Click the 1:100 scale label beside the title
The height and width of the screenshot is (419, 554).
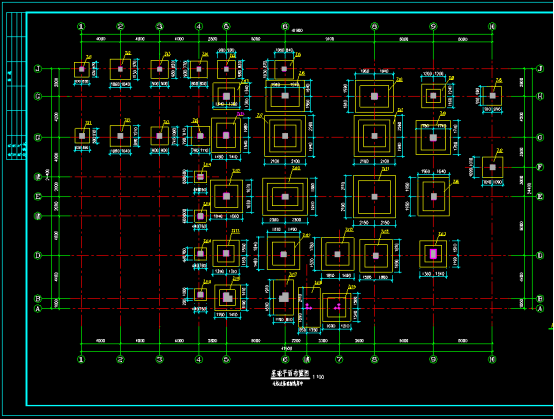(318, 377)
